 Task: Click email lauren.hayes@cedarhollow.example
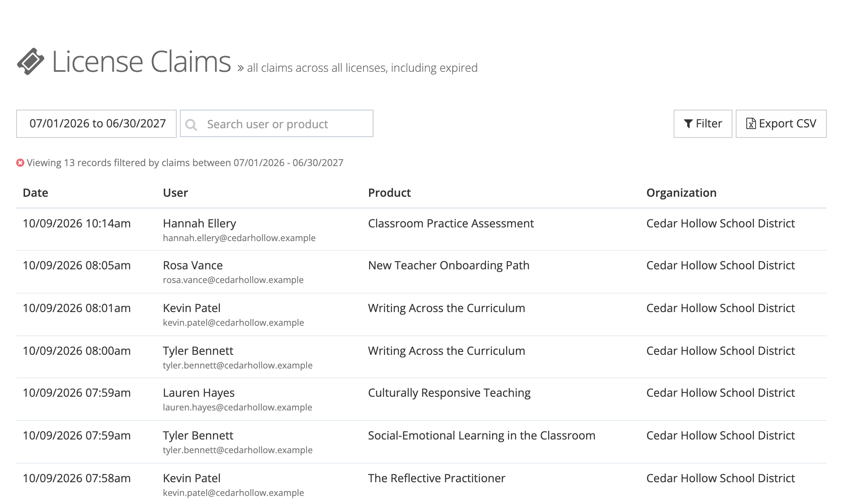point(238,407)
